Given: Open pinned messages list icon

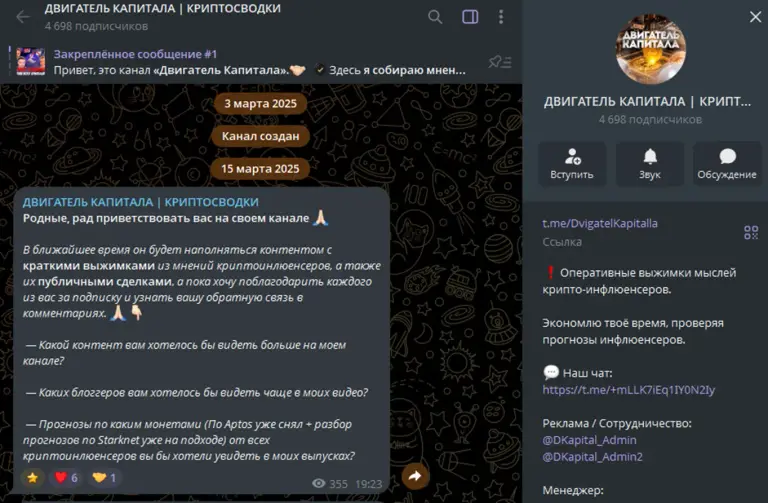Looking at the screenshot, I should (500, 62).
